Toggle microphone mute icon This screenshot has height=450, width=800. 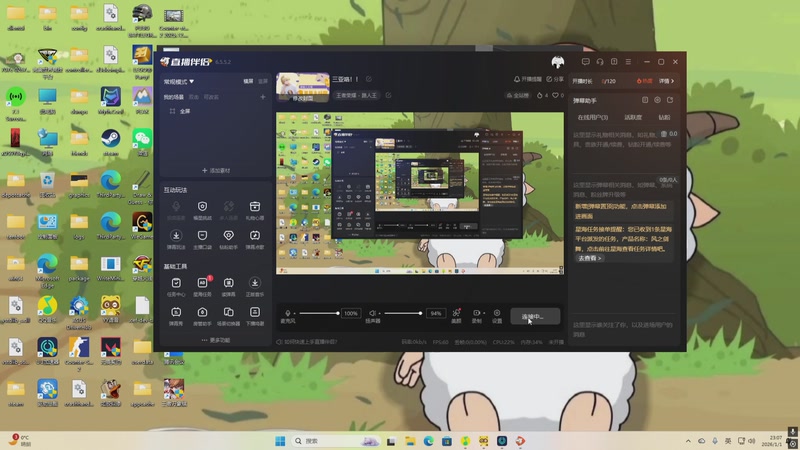tap(288, 313)
